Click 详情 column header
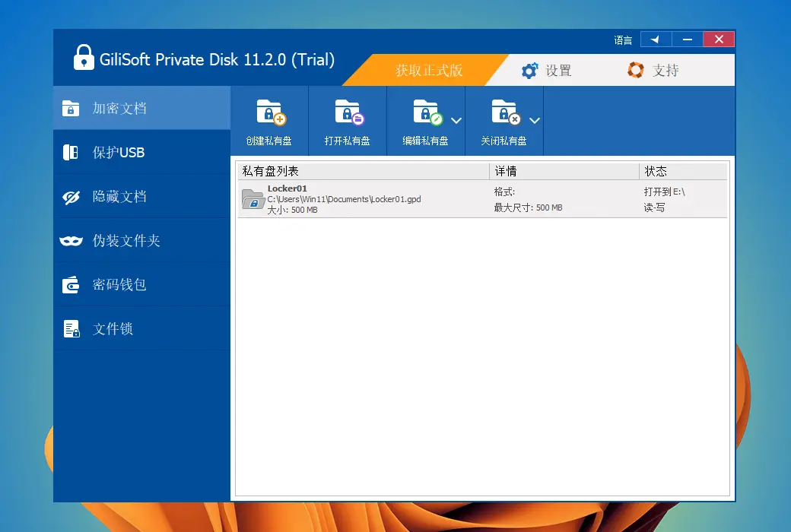 pos(564,172)
